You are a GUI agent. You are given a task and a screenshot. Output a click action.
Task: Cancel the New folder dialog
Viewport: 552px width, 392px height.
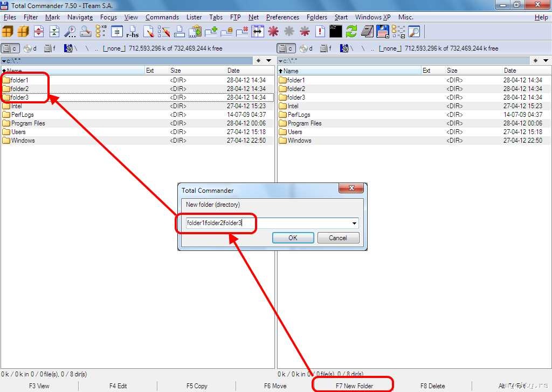click(x=338, y=238)
